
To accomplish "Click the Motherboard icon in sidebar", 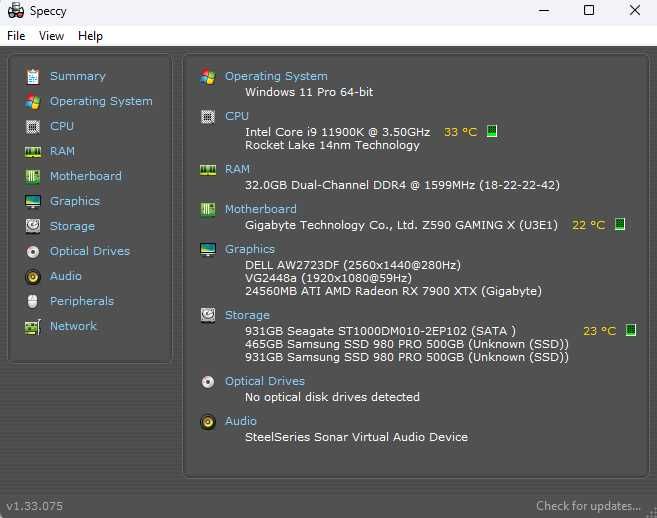I will [33, 176].
